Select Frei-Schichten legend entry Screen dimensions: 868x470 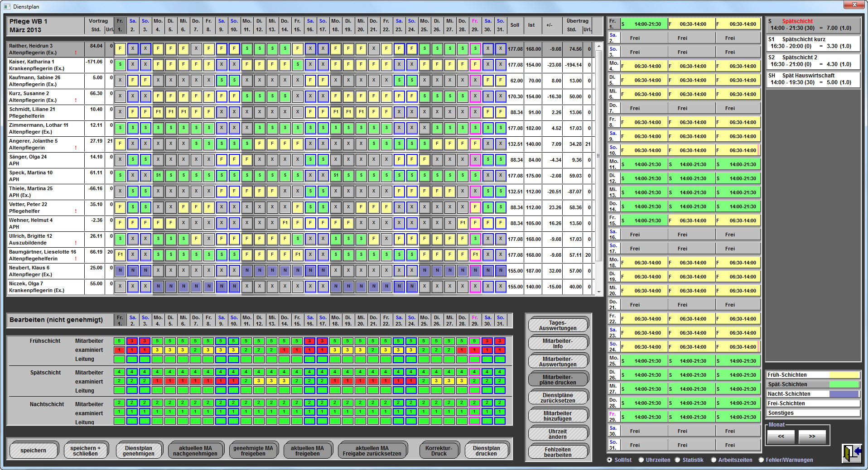pyautogui.click(x=813, y=403)
